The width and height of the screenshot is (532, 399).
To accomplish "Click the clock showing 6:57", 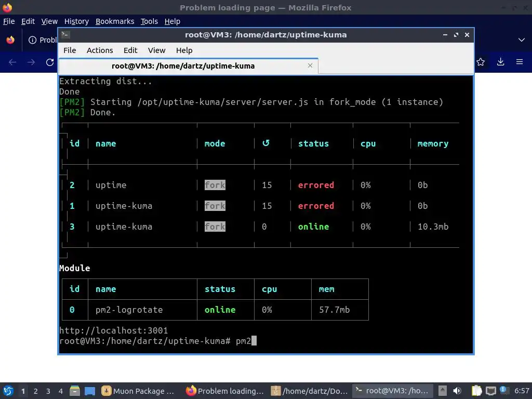I will tap(522, 391).
